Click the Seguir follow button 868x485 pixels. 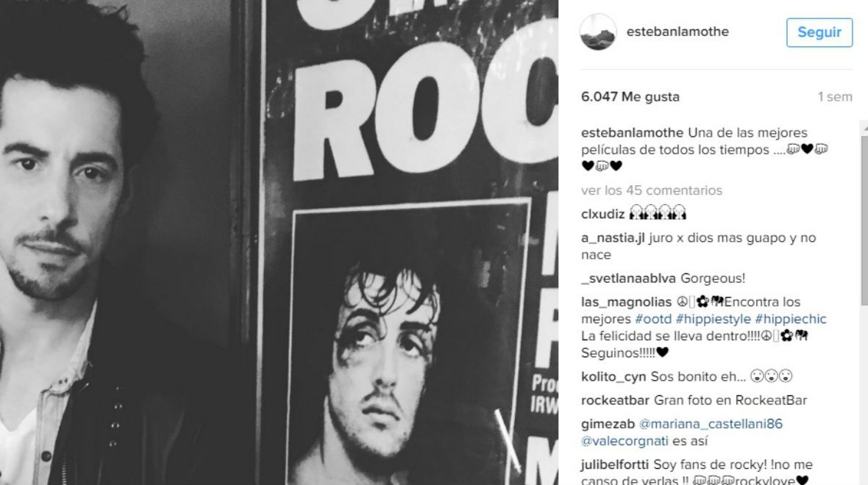coord(819,32)
